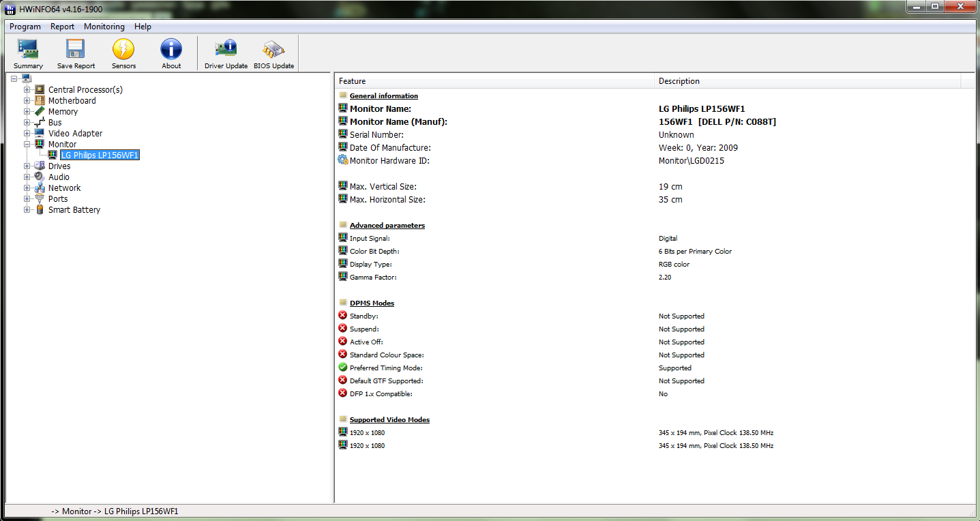Open the Driver Update icon
The width and height of the screenshot is (980, 521).
tap(226, 49)
